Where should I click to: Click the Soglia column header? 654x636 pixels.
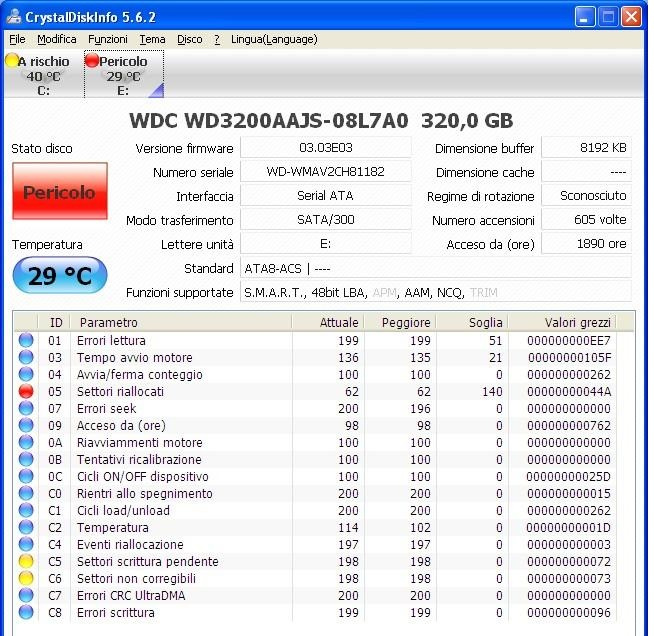pyautogui.click(x=472, y=322)
